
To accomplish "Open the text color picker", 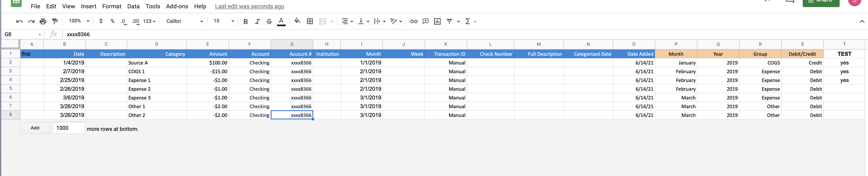I will (x=281, y=21).
